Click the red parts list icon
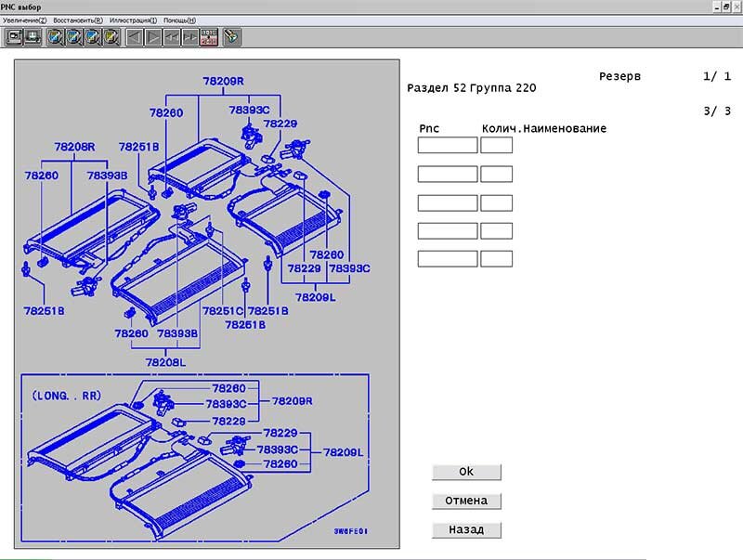Screen dimensions: 743x560 (x=209, y=37)
